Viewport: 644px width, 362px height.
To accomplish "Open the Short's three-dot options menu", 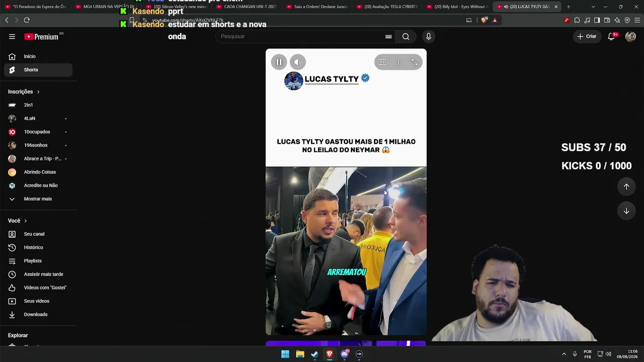I will point(398,62).
